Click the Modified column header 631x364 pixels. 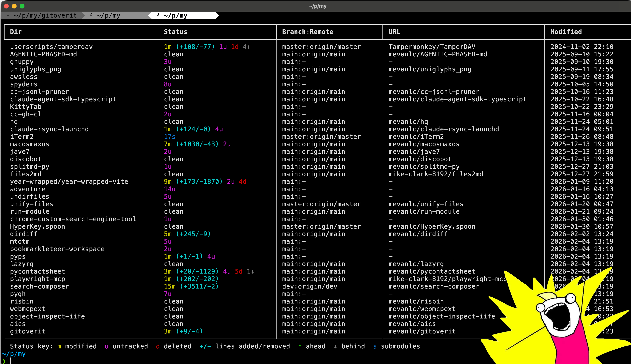tap(566, 32)
